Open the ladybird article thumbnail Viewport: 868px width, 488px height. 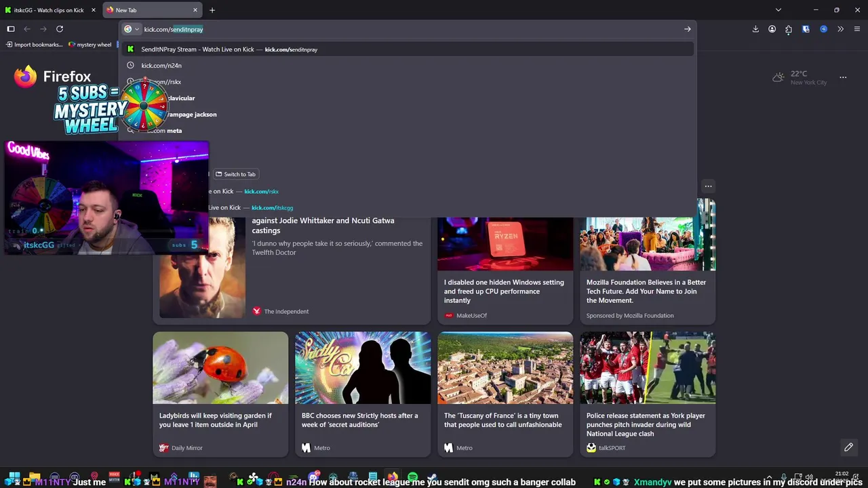(x=220, y=367)
